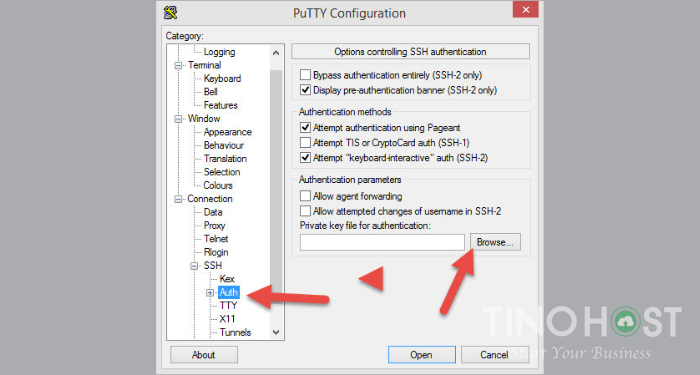Enable Bypass authentication entirely checkbox
700x375 pixels.
tap(305, 75)
